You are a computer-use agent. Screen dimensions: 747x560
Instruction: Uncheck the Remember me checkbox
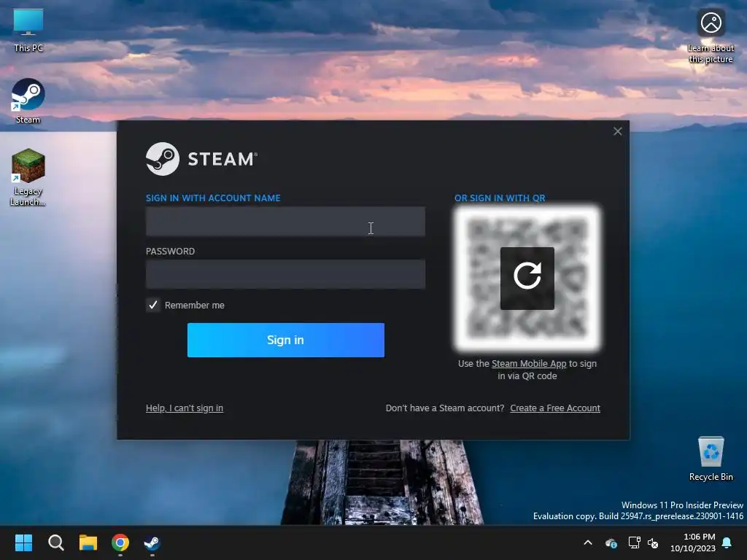tap(153, 305)
